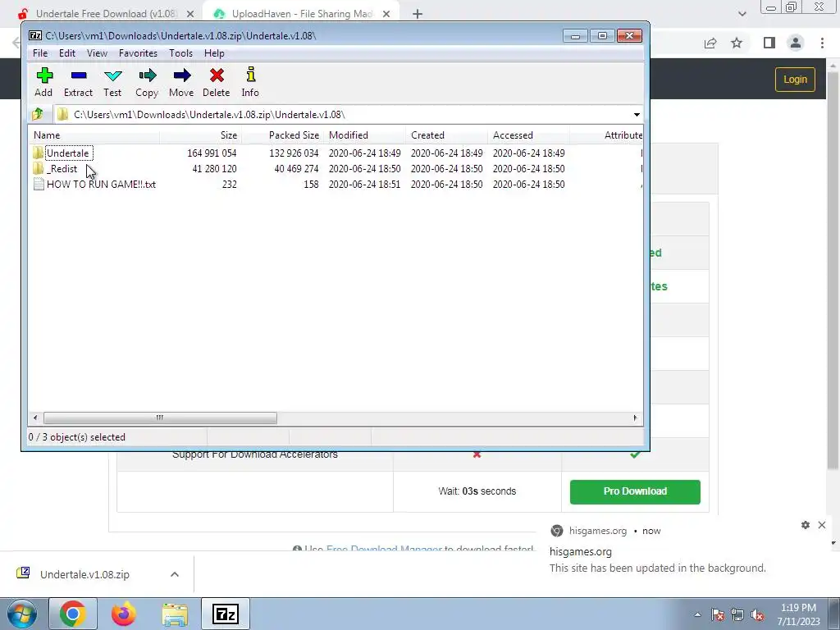840x630 pixels.
Task: Click Undertale size value 164 991 054
Action: 212,153
